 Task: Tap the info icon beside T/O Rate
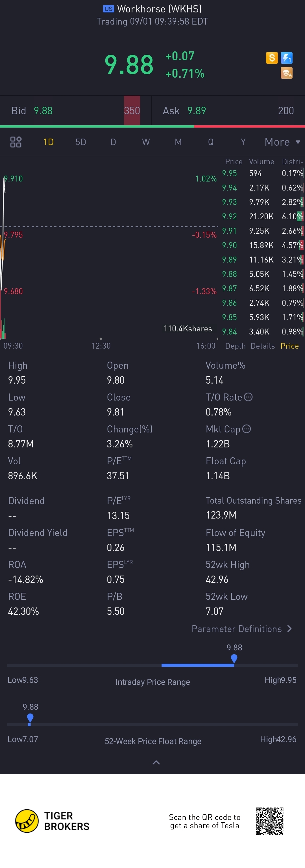249,397
